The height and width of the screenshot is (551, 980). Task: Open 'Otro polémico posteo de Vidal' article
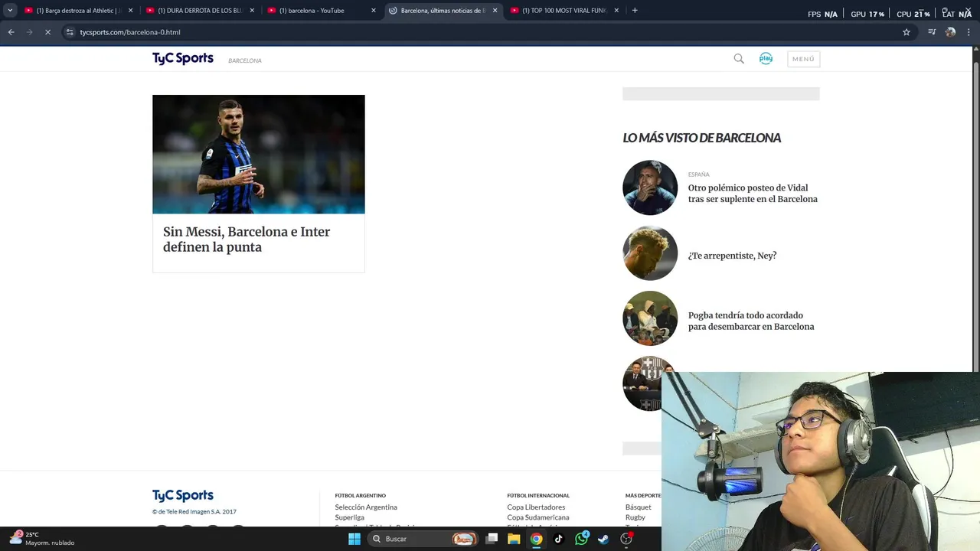point(753,193)
